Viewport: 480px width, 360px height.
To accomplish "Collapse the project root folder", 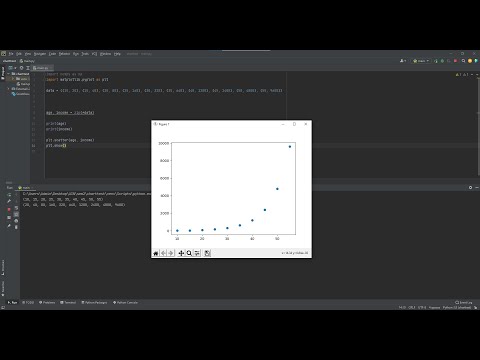I will click(9, 74).
